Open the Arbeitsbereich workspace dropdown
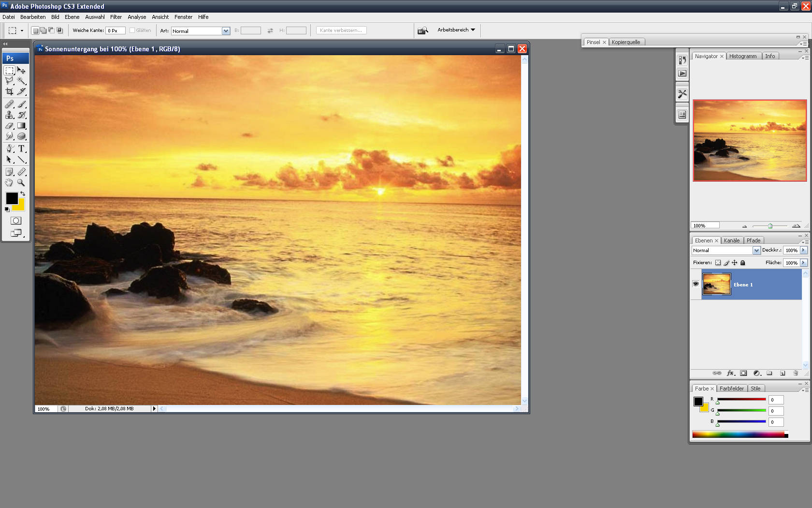 (x=456, y=30)
